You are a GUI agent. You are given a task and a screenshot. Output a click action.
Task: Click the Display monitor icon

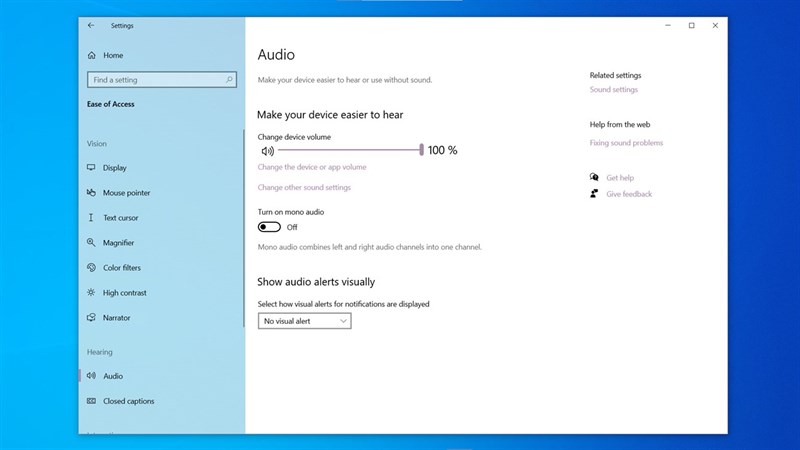pos(91,167)
